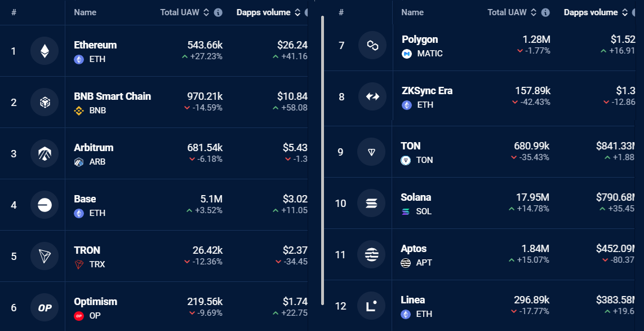
Task: Click the Base chain logo icon
Action: click(45, 205)
